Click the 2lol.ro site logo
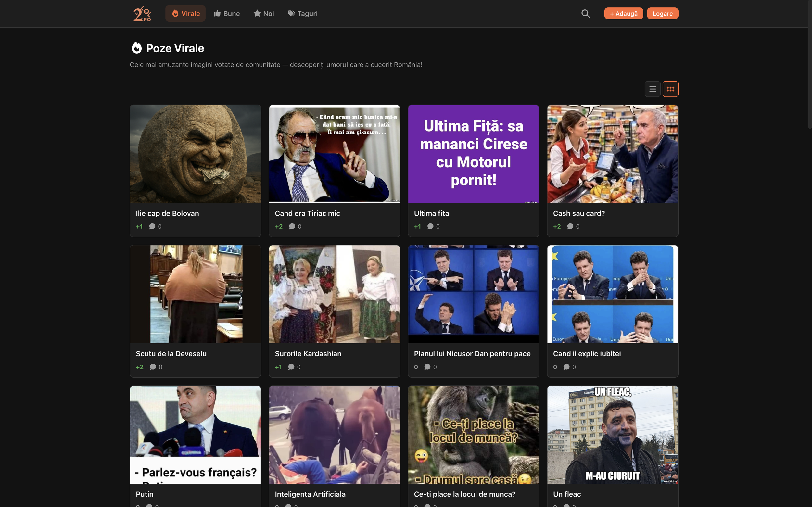 pos(142,13)
